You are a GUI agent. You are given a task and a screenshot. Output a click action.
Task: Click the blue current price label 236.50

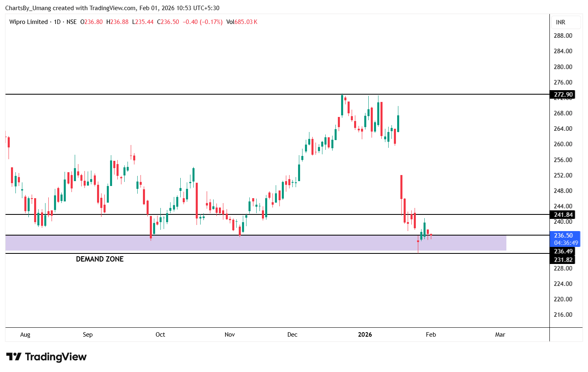(x=563, y=236)
